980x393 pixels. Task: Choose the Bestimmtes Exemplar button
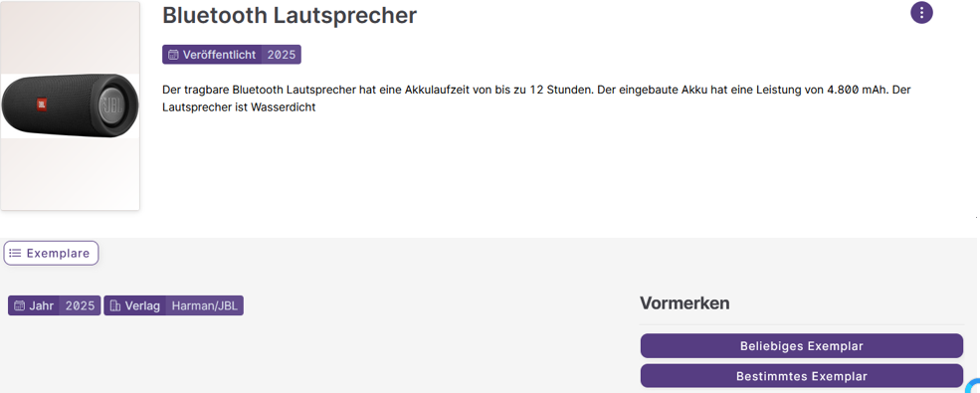pyautogui.click(x=801, y=376)
